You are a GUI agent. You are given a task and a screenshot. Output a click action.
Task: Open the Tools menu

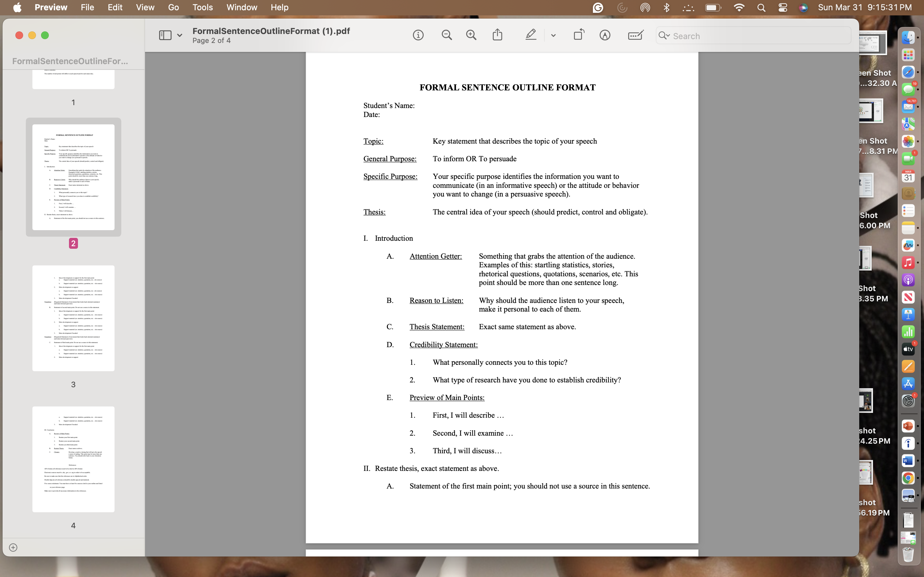pyautogui.click(x=202, y=7)
